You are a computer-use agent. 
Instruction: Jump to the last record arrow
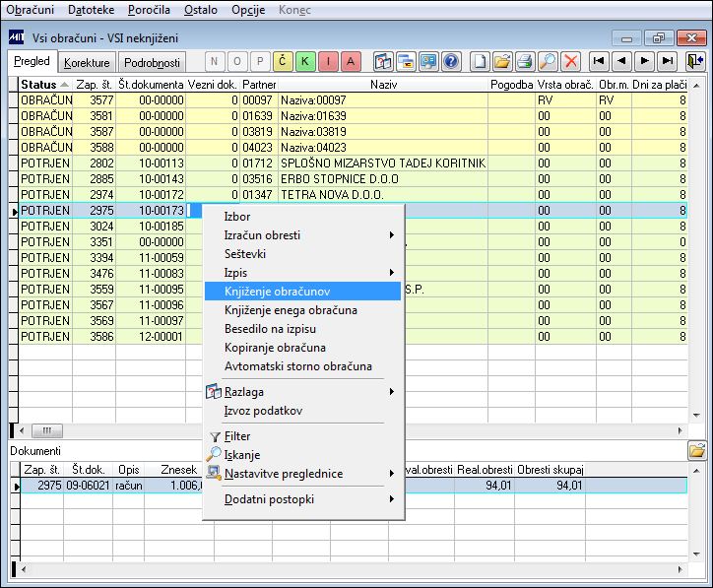pos(667,61)
